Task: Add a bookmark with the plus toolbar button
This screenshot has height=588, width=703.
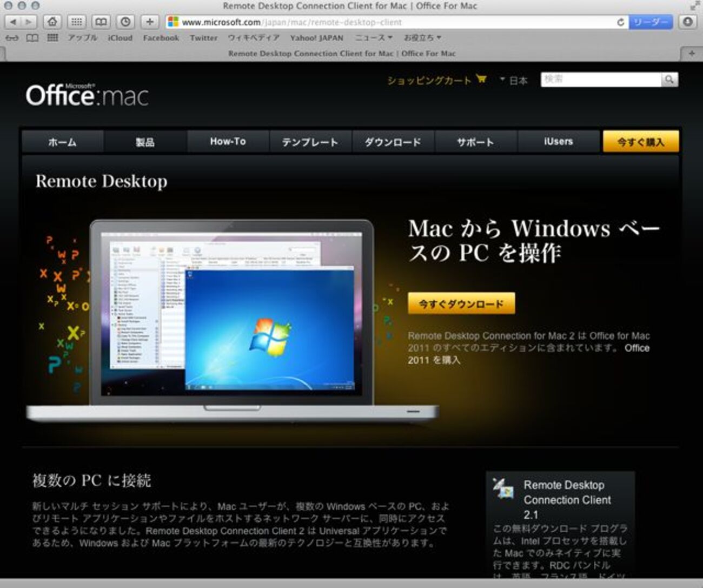Action: pos(150,22)
